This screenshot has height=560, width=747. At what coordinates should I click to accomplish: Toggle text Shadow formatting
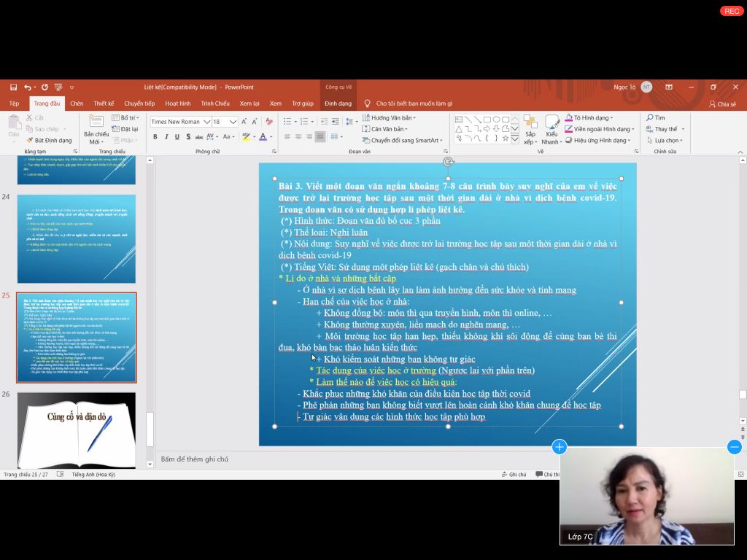tap(188, 137)
